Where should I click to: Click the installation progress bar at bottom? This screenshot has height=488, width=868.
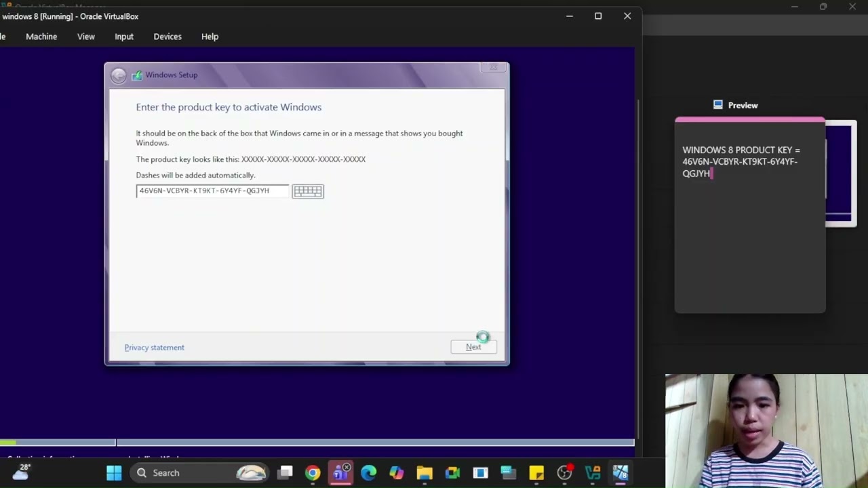coord(317,443)
